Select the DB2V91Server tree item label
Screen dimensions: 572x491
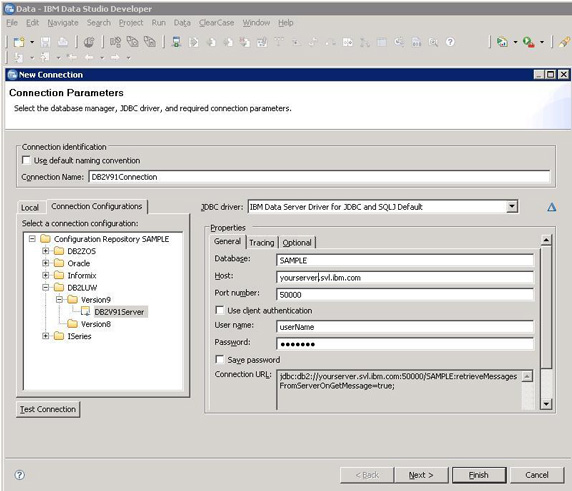[119, 312]
